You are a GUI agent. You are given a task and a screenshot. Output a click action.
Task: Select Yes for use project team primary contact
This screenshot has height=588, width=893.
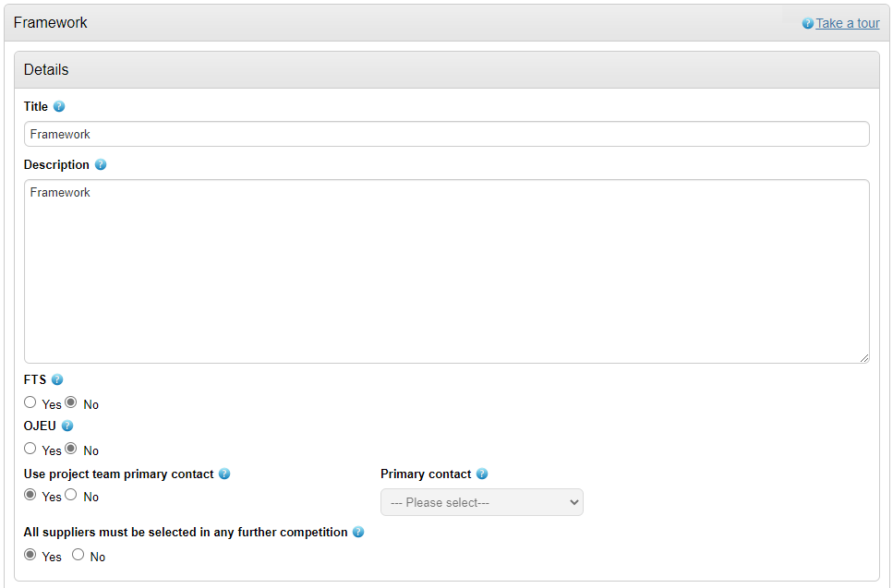30,495
